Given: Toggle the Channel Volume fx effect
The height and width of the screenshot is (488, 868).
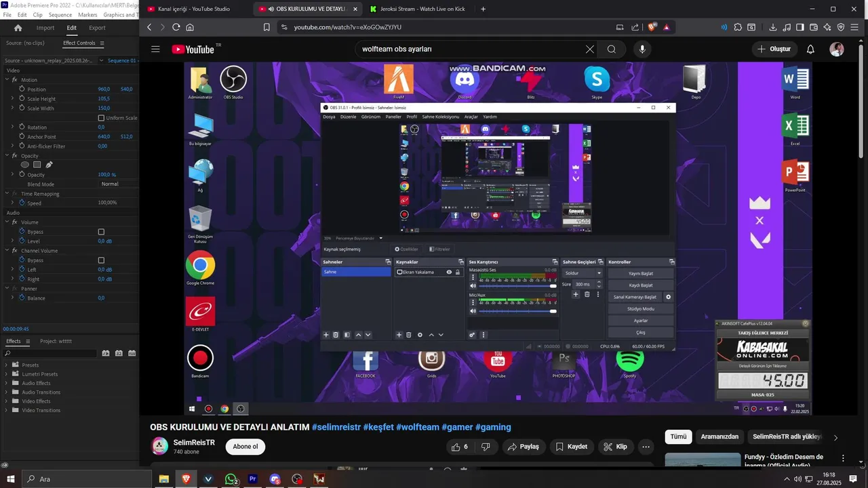Looking at the screenshot, I should tap(14, 251).
